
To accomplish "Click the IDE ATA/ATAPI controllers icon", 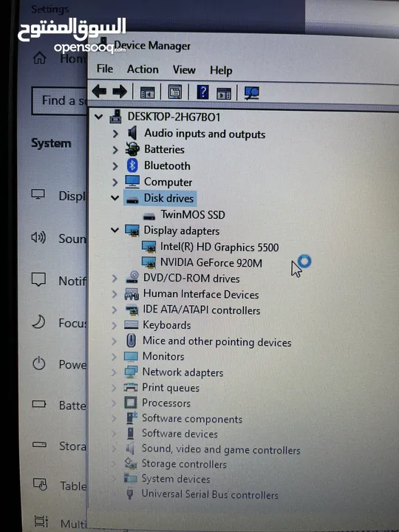I will point(132,310).
